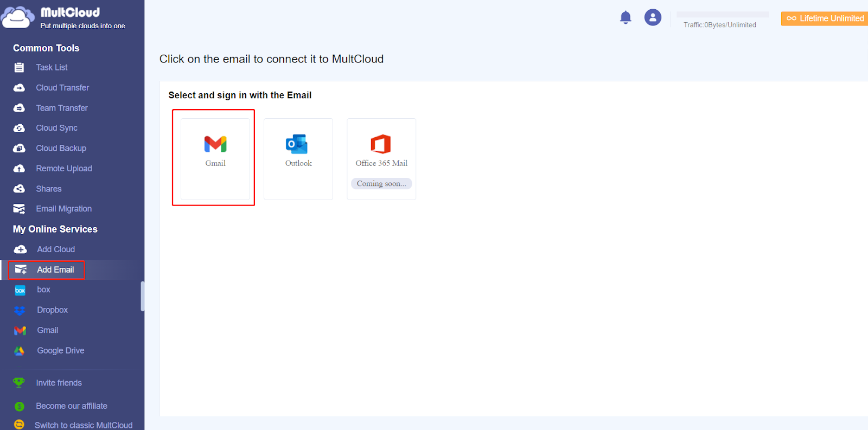Select the Office 365 Mail card
This screenshot has width=868, height=430.
(x=381, y=159)
